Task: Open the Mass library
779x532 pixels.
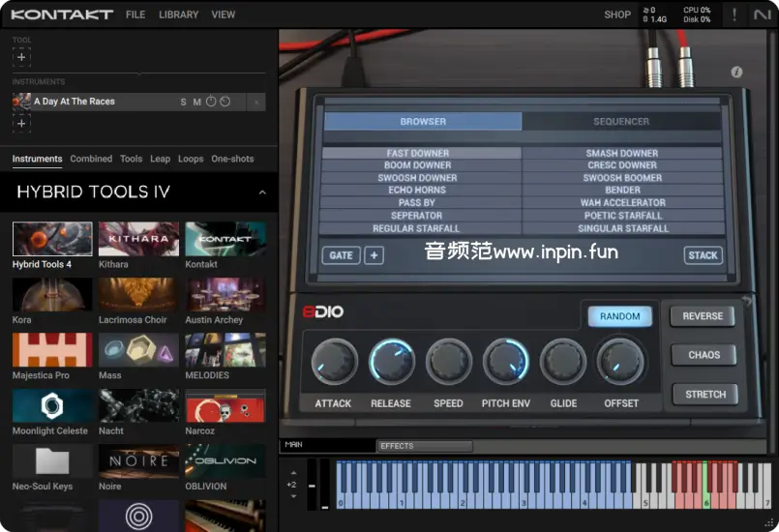Action: (138, 350)
